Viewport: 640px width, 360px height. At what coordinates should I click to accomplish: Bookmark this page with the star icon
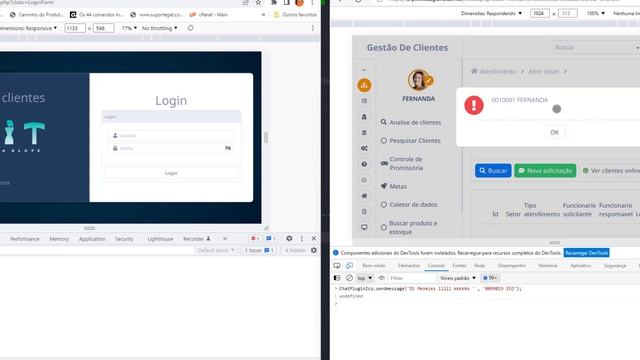point(258,2)
